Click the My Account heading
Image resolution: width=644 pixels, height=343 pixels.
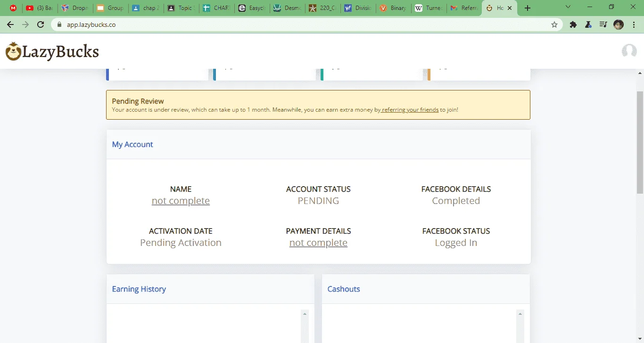132,144
